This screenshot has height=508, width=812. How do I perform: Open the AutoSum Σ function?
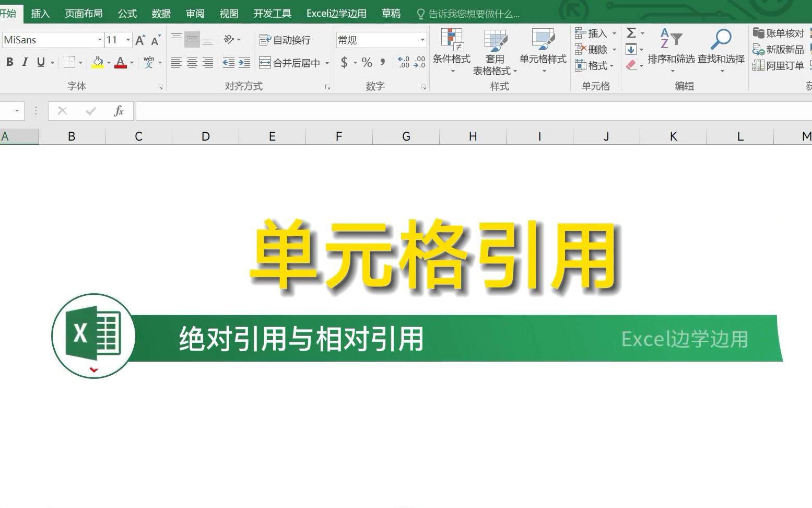(630, 33)
